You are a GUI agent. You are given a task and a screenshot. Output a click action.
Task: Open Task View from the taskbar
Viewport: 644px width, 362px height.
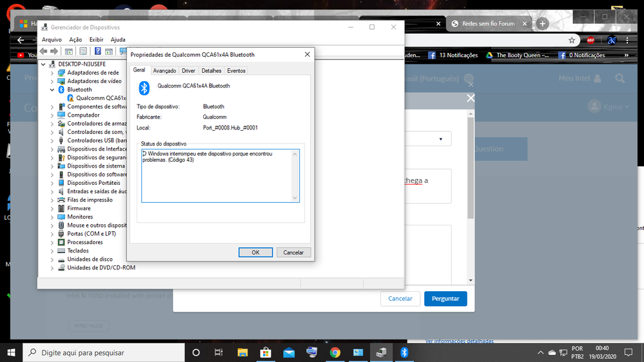click(219, 352)
